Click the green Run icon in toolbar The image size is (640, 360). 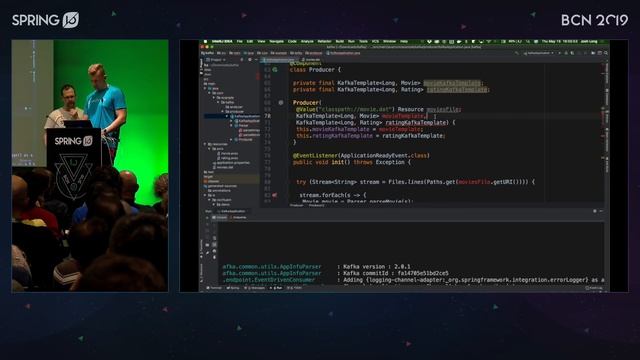click(560, 53)
